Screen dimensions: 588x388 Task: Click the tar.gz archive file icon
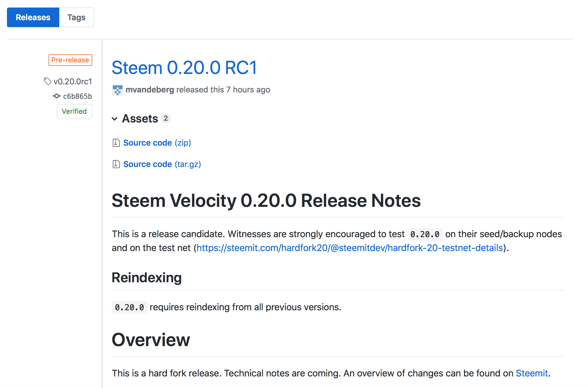pyautogui.click(x=116, y=164)
